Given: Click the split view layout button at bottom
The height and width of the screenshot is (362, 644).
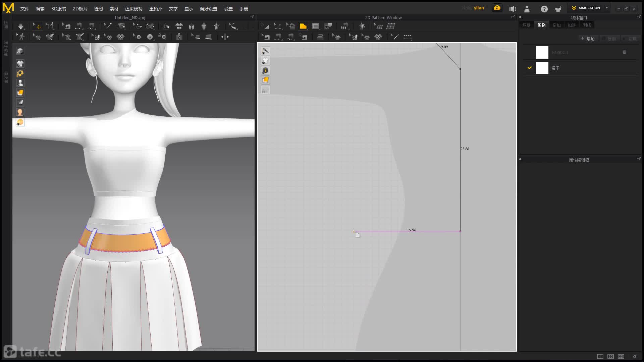Looking at the screenshot, I should point(600,356).
